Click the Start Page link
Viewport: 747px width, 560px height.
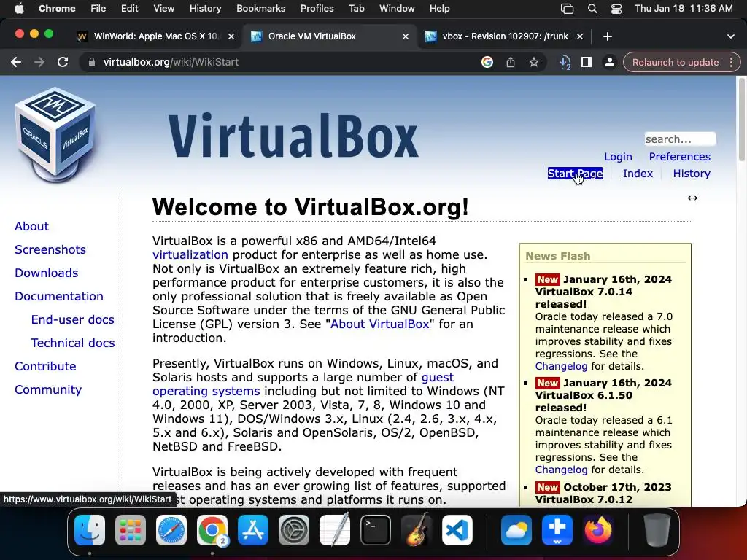point(575,174)
